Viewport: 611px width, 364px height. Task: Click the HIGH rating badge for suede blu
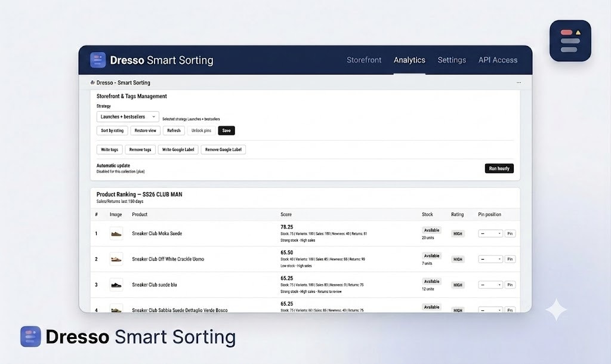tap(458, 285)
